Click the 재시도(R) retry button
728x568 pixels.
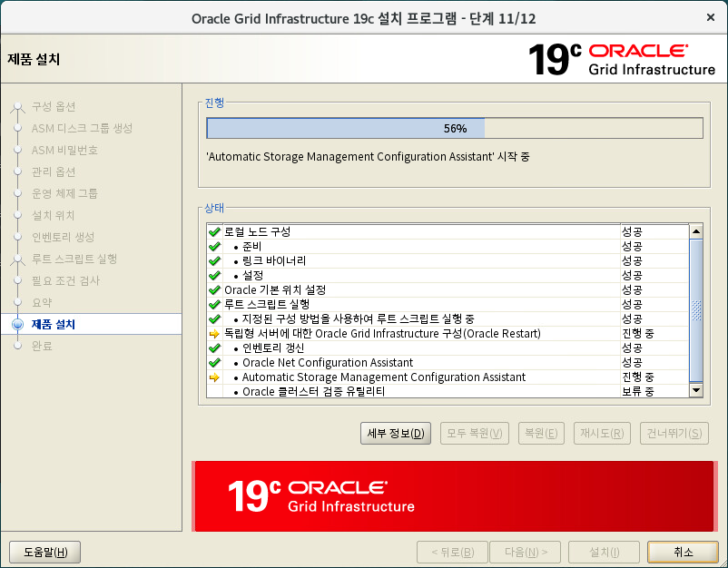point(602,433)
